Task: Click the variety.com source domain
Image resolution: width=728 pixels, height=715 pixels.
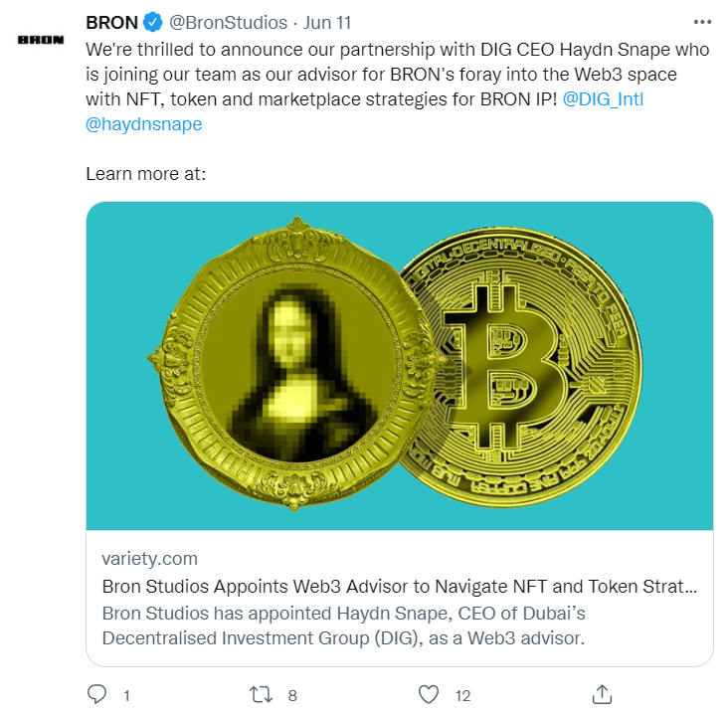Action: pos(149,558)
